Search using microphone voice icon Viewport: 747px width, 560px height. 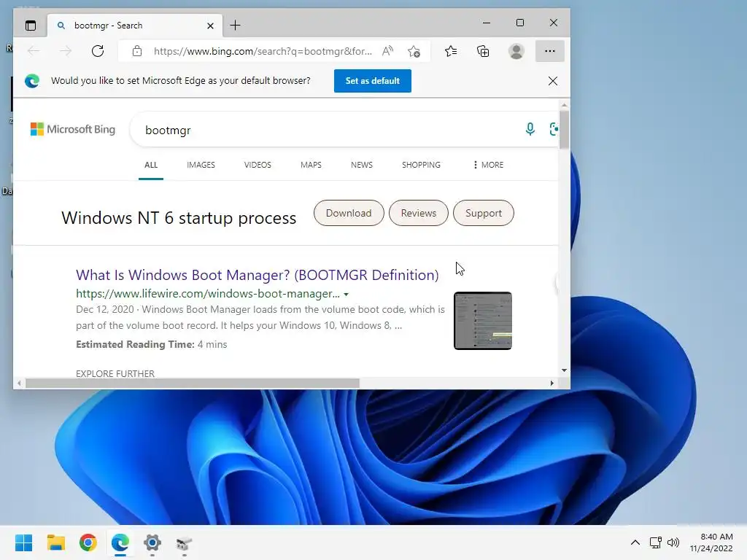(530, 129)
